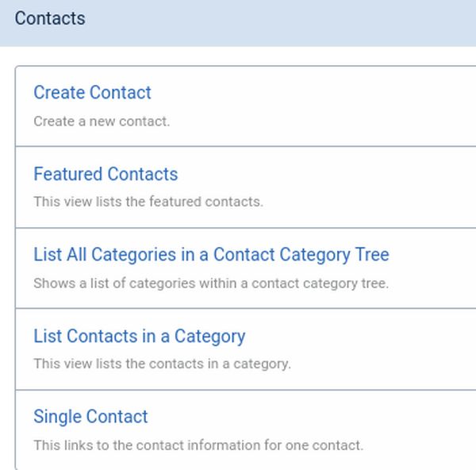Click 'This view lists the contacts in a category.'
Viewport: 476px width, 470px height.
162,364
